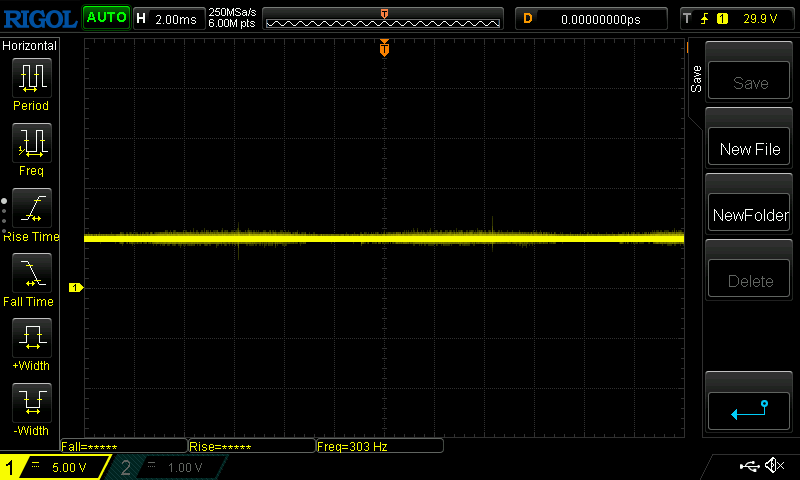The image size is (800, 480).
Task: Click the Save tab label
Action: tap(696, 80)
